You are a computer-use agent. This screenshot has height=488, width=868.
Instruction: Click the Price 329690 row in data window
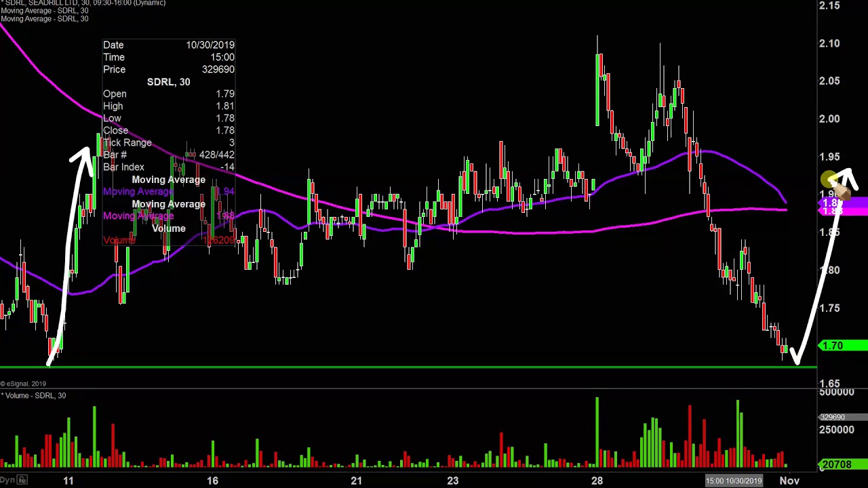168,69
